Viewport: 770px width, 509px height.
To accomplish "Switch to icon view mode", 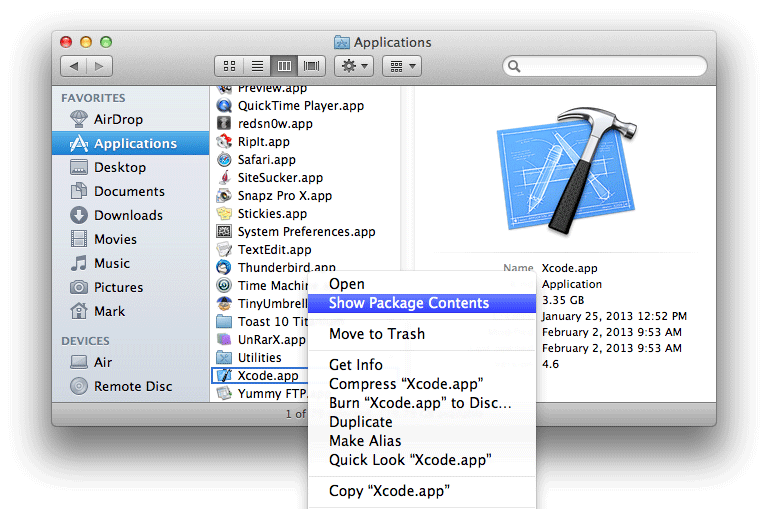I will click(x=230, y=66).
